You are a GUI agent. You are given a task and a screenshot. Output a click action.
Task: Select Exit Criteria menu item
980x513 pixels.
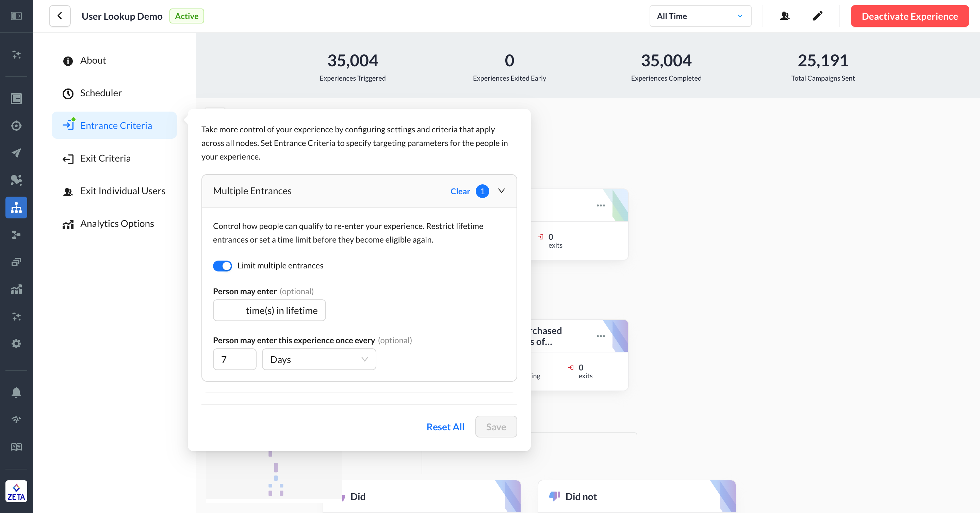105,158
